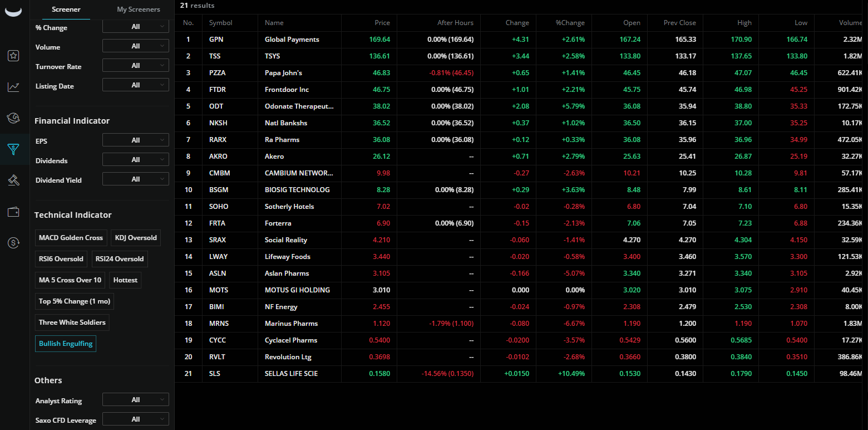Click the TSYS name cell

[x=274, y=56]
